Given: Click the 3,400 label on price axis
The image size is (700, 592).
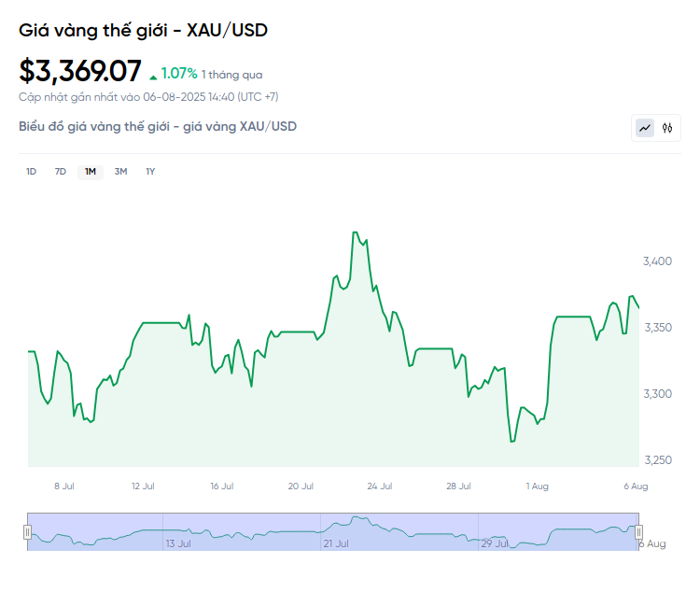Looking at the screenshot, I should click(658, 261).
